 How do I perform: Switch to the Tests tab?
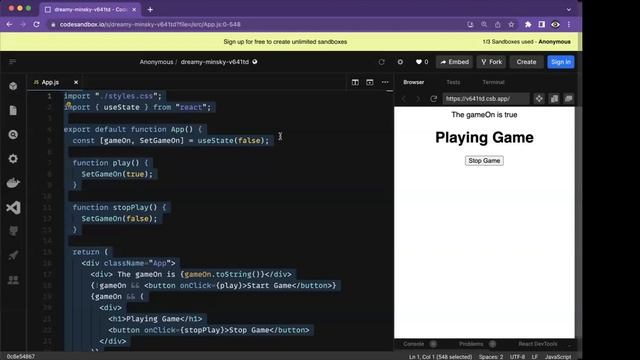[x=453, y=82]
